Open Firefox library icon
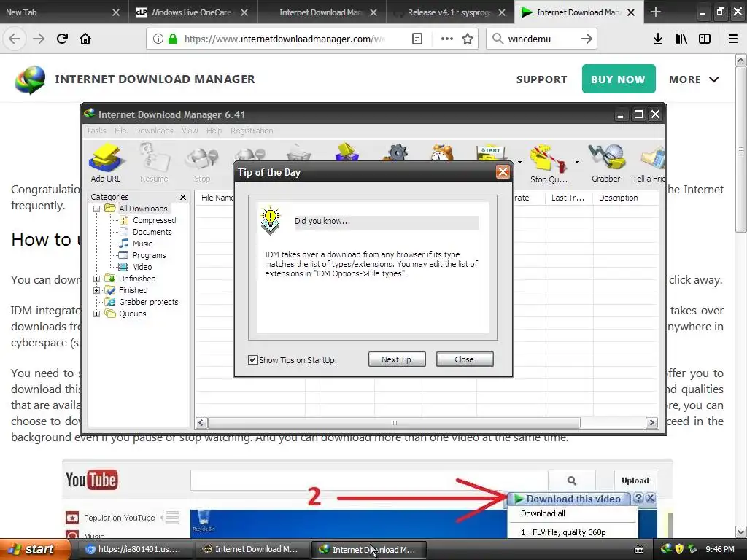The image size is (747, 560). 681,39
